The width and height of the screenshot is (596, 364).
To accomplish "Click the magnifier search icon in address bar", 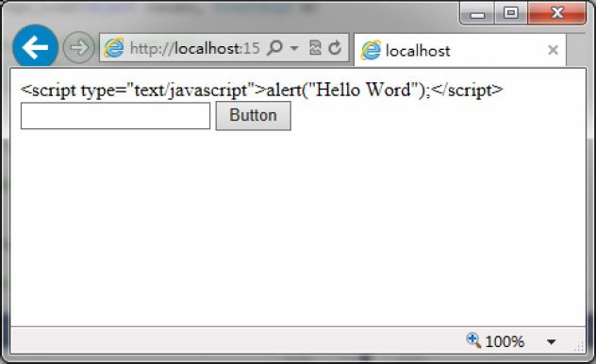I will coord(274,48).
